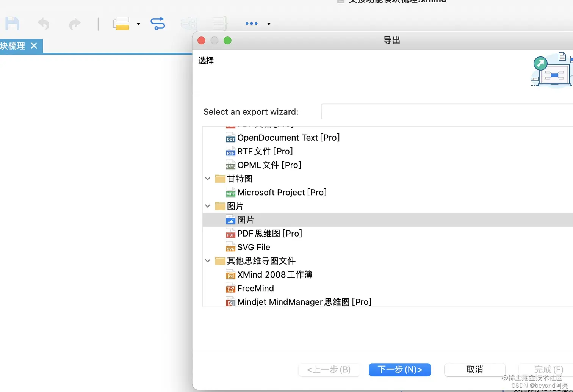Select RTF文件 [Pro] export option

pyautogui.click(x=265, y=151)
